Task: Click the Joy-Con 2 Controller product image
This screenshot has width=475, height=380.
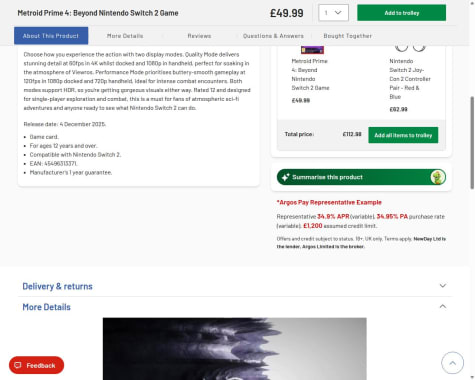Action: point(410,48)
